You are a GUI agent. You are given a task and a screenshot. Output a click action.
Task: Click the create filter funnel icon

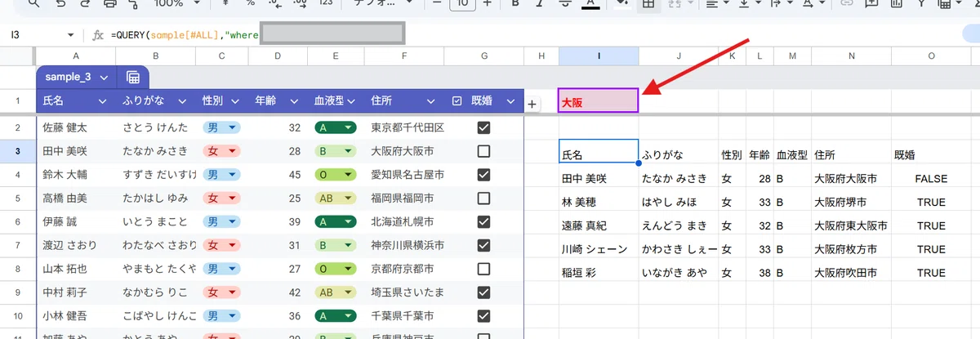[x=920, y=4]
